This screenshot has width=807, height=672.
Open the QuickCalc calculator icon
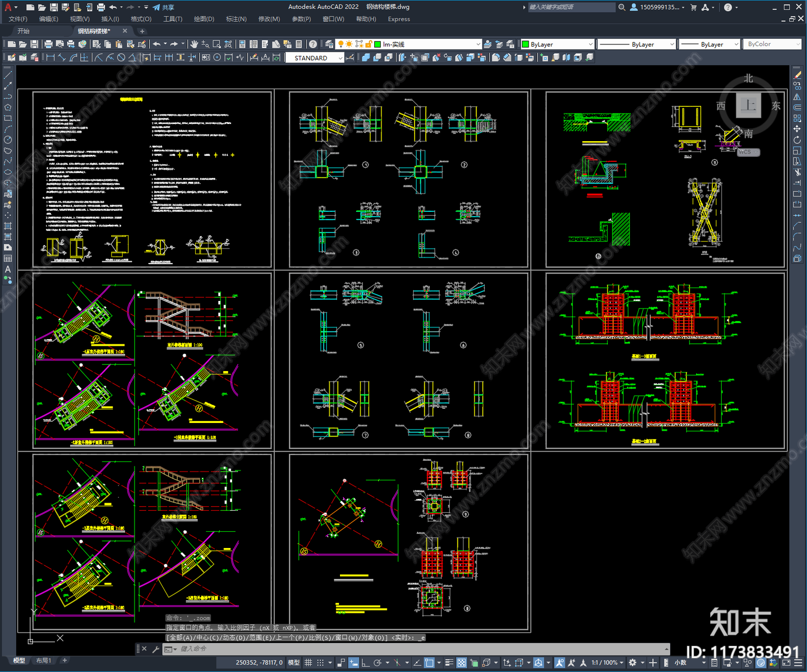click(x=299, y=44)
